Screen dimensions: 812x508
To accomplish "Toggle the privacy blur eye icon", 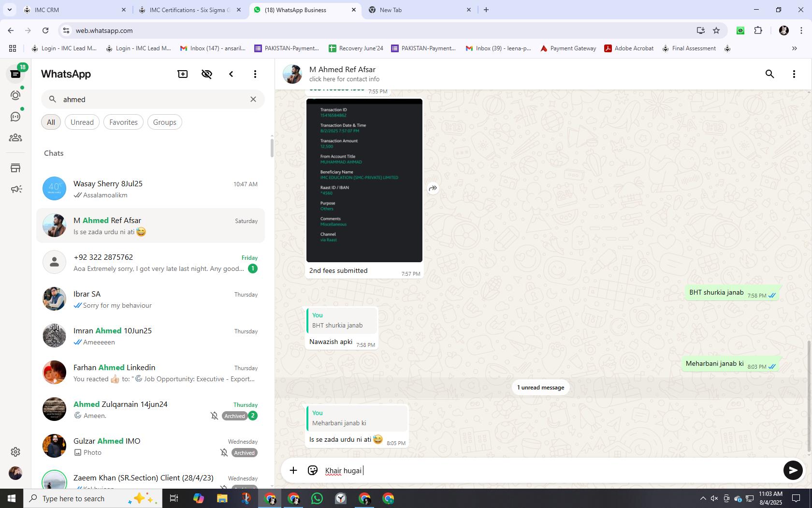I will (x=207, y=74).
